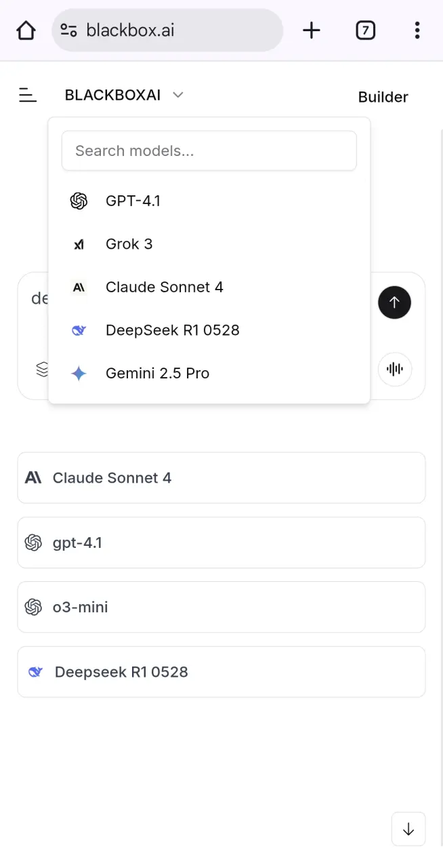Activate the voice input waveform button

click(394, 370)
